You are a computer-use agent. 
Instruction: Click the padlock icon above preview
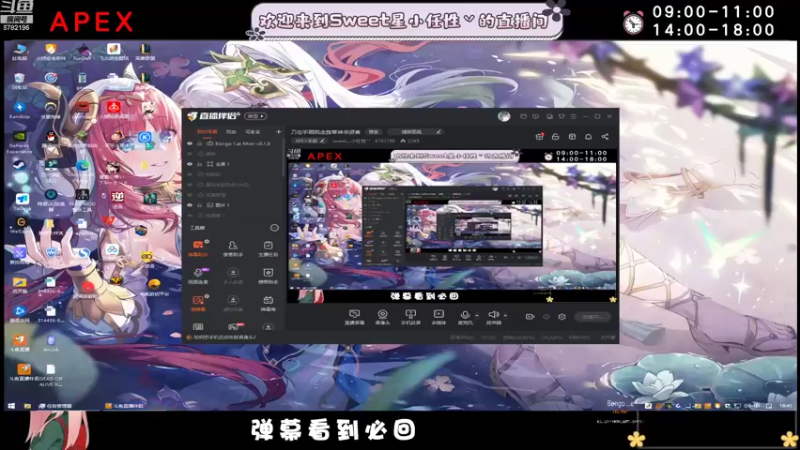tap(555, 137)
